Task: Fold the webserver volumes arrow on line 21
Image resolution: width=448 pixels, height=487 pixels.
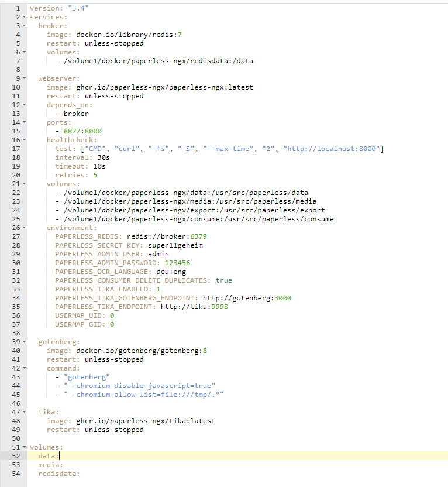Action: click(24, 184)
